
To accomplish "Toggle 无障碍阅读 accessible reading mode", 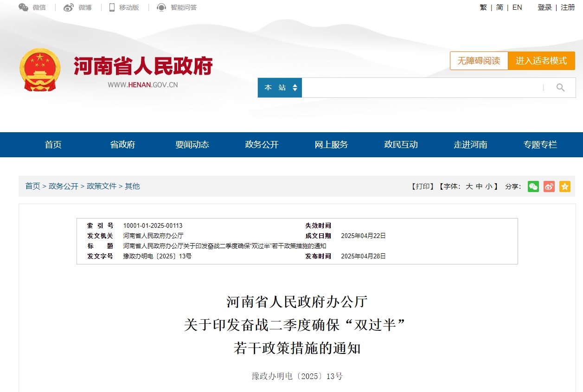I will (x=478, y=61).
